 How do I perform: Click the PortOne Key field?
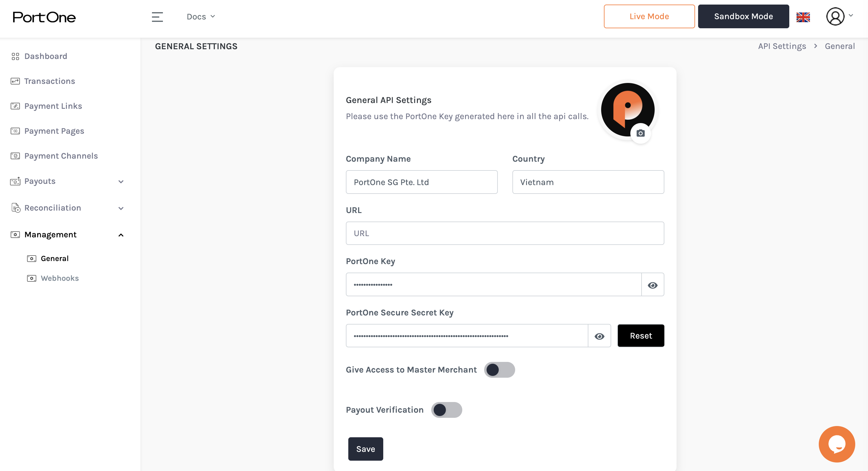[x=494, y=284]
